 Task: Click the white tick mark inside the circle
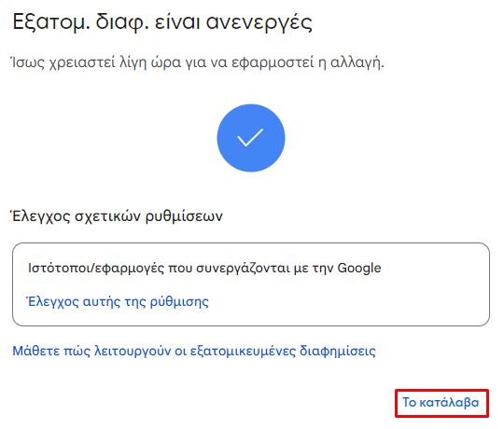(x=250, y=137)
